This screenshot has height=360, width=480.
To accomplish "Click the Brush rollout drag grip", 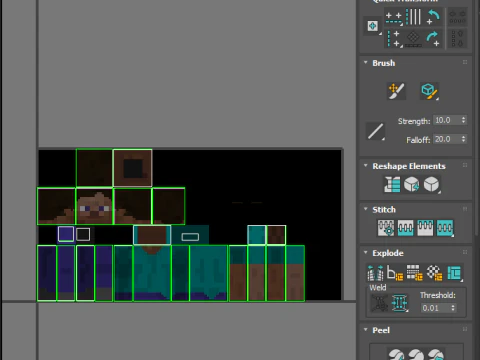I will click(465, 62).
